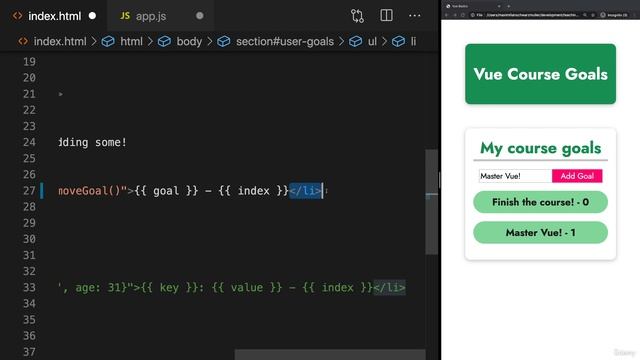
Task: Click line number 27 in the gutter
Action: tap(29, 191)
